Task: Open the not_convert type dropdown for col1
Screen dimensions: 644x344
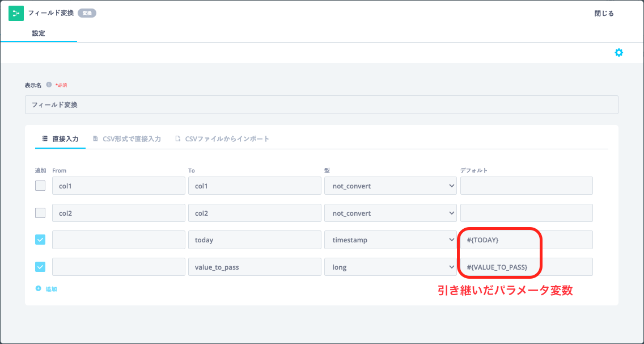Action: click(x=391, y=186)
